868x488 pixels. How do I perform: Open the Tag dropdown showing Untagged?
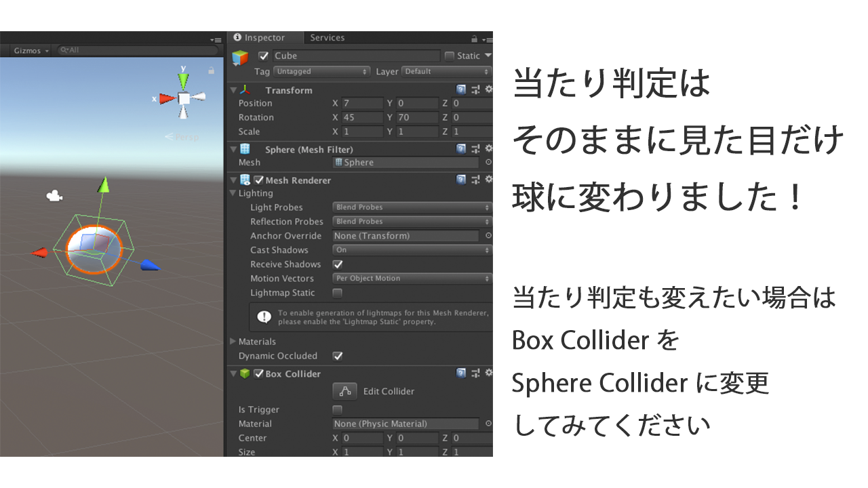(322, 71)
